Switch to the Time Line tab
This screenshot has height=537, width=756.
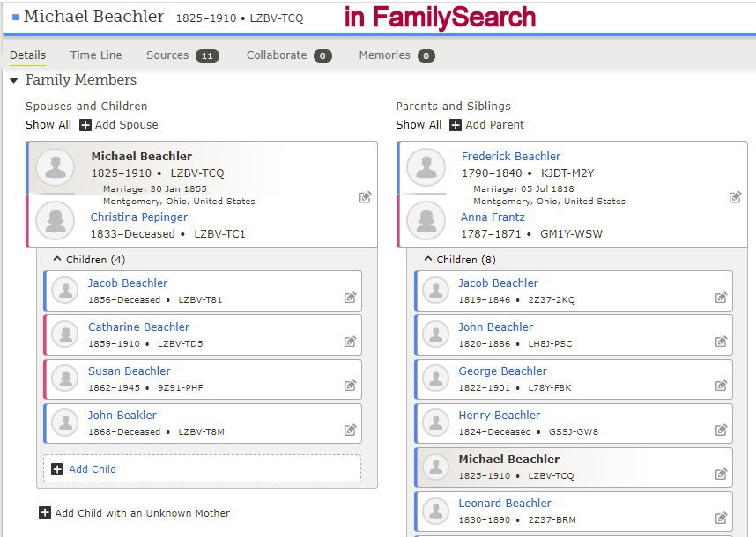click(96, 55)
